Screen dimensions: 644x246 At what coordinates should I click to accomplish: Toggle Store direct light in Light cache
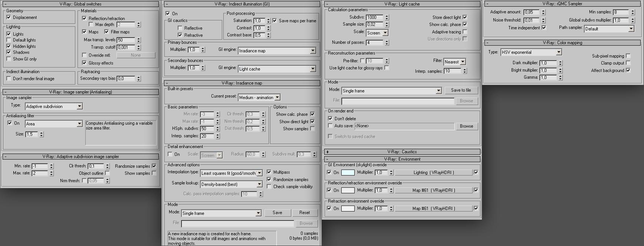465,17
